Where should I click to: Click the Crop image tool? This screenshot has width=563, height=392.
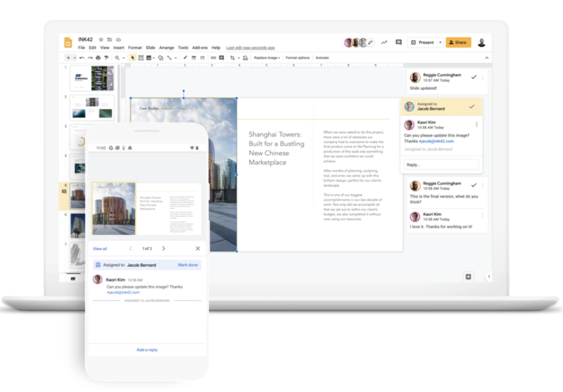[232, 58]
